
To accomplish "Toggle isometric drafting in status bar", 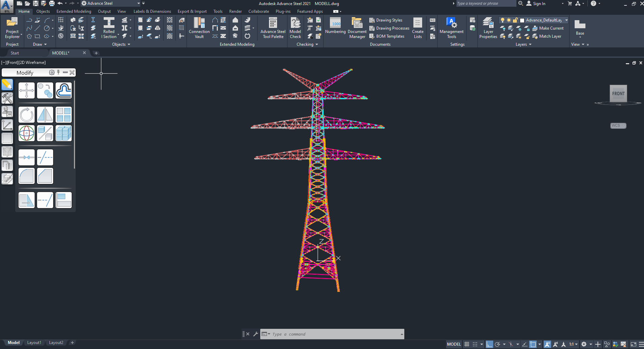I will click(x=511, y=344).
